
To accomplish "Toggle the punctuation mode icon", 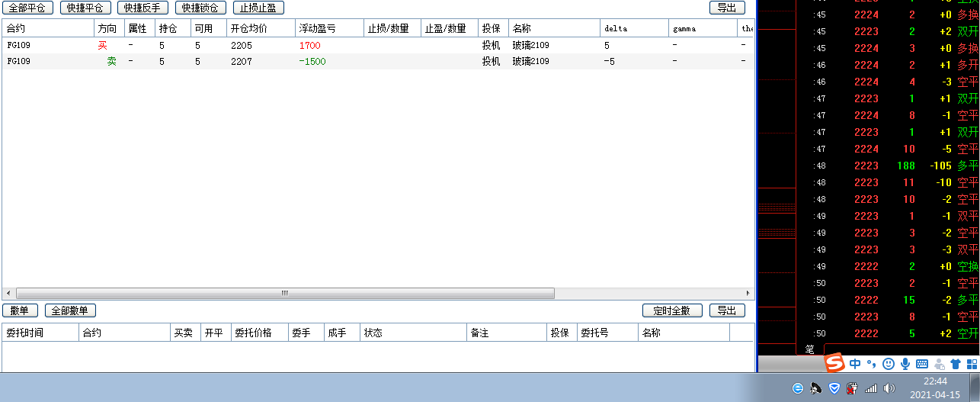I will [x=871, y=364].
